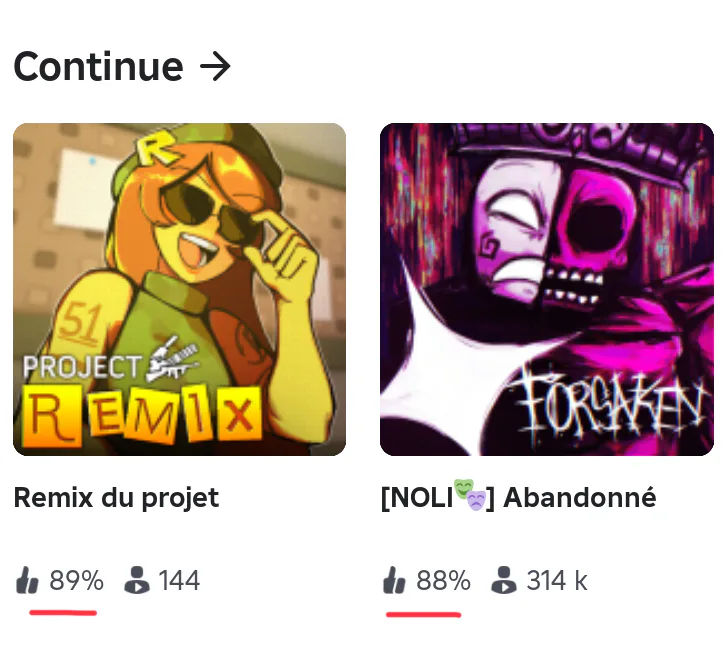
Task: Click the theater masks emoji in title
Action: (470, 495)
